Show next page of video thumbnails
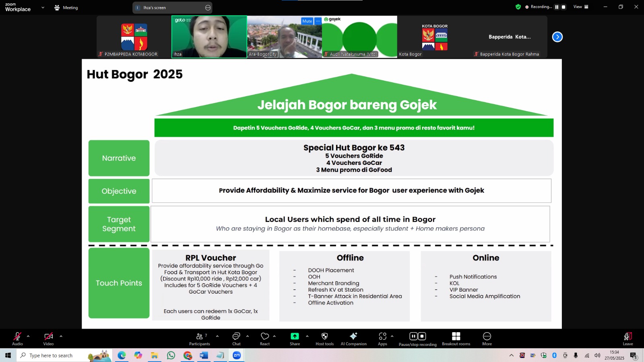 pyautogui.click(x=557, y=37)
